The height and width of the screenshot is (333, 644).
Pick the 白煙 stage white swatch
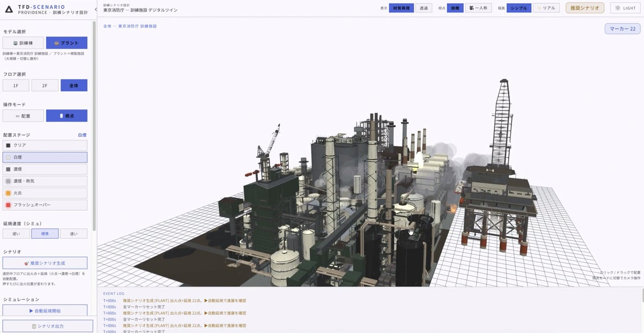click(x=8, y=157)
